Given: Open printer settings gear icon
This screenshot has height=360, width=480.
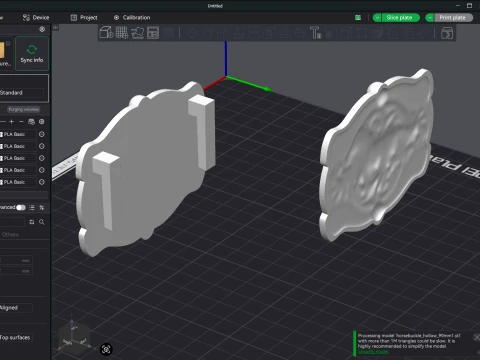Looking at the screenshot, I should pyautogui.click(x=42, y=29).
